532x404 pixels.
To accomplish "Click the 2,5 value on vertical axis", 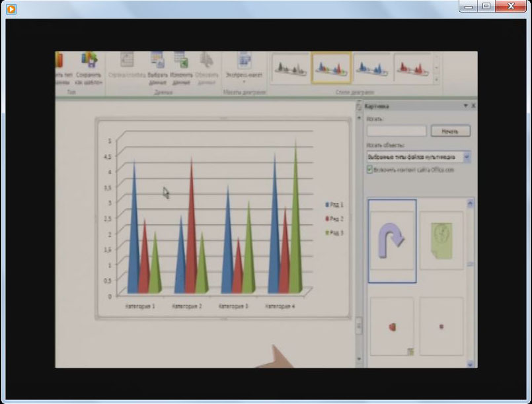I will click(x=107, y=219).
